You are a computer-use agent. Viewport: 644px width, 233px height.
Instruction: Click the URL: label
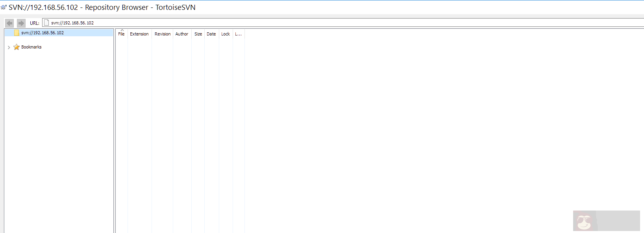click(35, 23)
